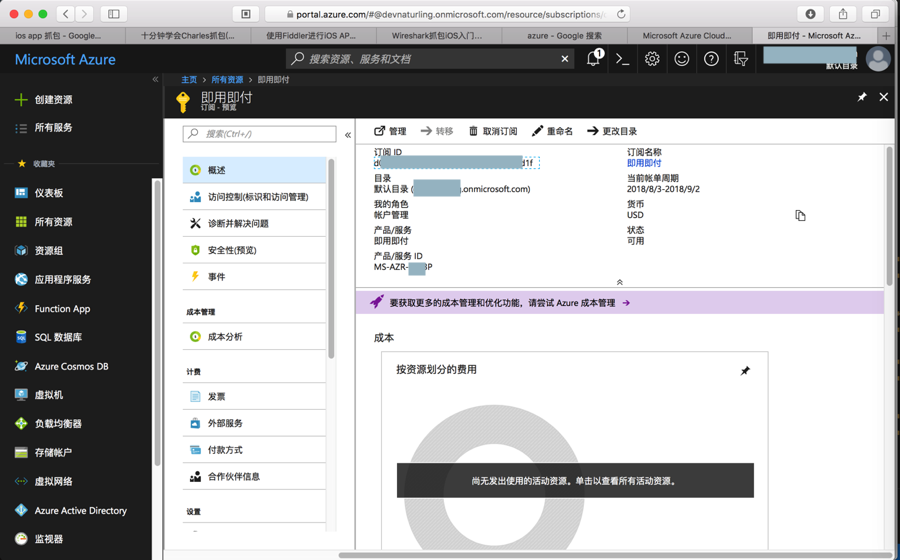Click 更改目录 toolbar button

pyautogui.click(x=612, y=131)
